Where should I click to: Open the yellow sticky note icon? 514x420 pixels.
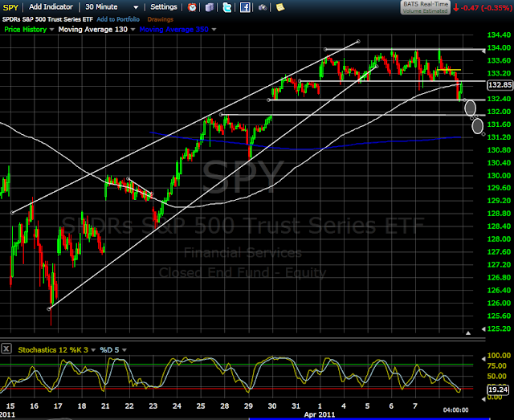(x=280, y=7)
